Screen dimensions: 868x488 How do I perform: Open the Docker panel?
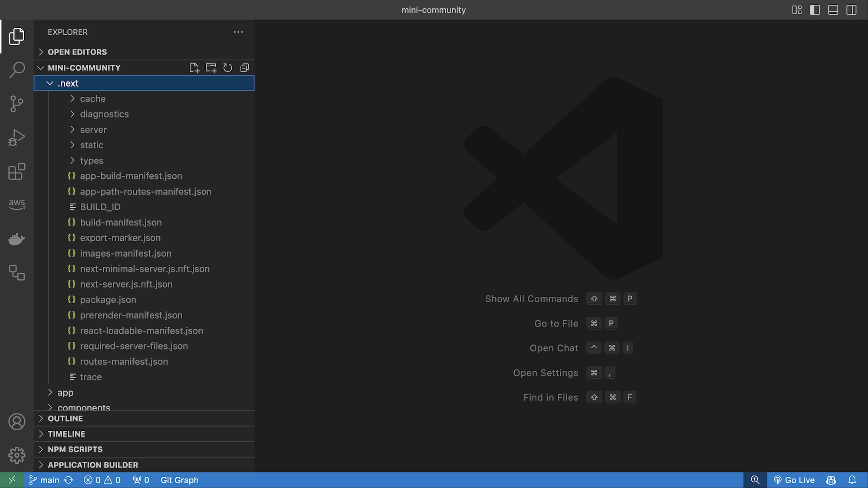click(x=17, y=239)
